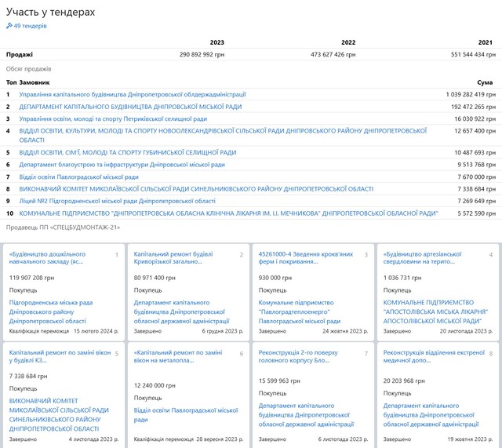502x448 pixels.
Task: Open tender Реконструкція відділення екстреної медичної допо
Action: pyautogui.click(x=434, y=356)
